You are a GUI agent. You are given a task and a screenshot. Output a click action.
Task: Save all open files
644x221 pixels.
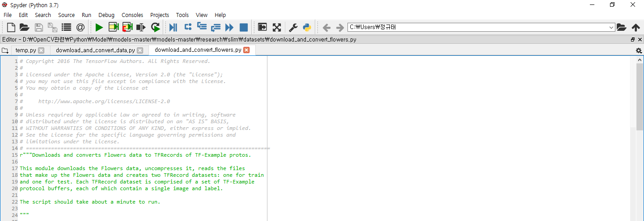coord(52,27)
